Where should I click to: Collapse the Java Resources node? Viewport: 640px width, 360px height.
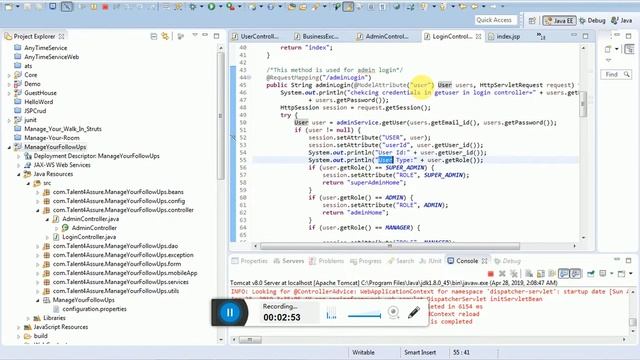coord(19,174)
